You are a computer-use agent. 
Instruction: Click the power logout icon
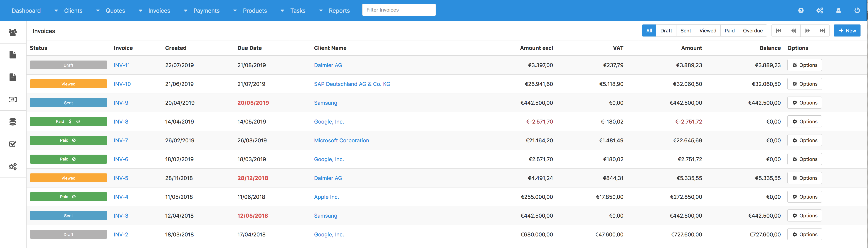(857, 10)
